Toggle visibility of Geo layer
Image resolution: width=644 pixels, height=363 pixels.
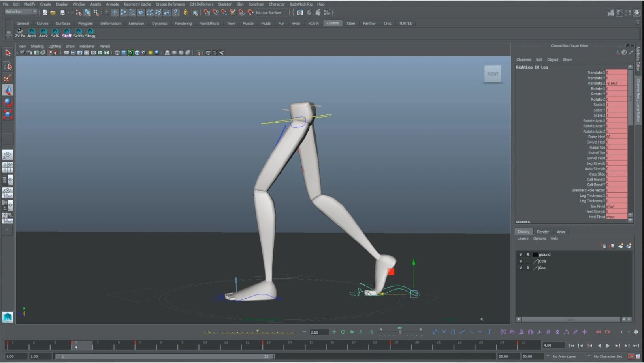520,268
